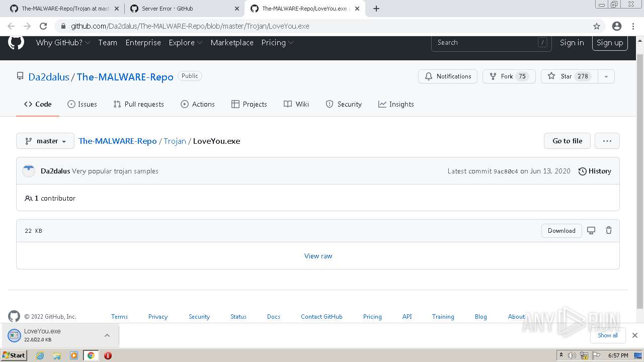Reload the page with the refresh icon
The height and width of the screenshot is (362, 644).
point(43,26)
